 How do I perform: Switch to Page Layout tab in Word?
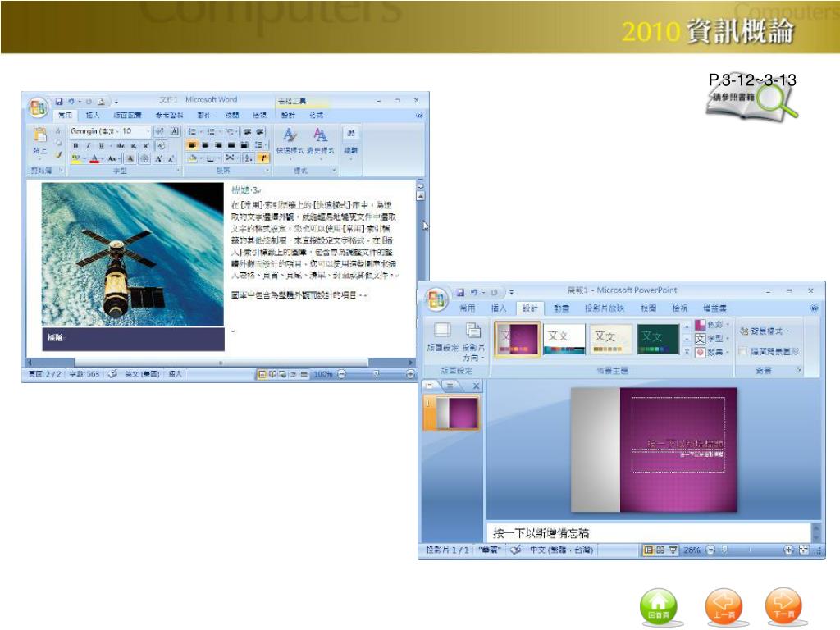pyautogui.click(x=127, y=115)
